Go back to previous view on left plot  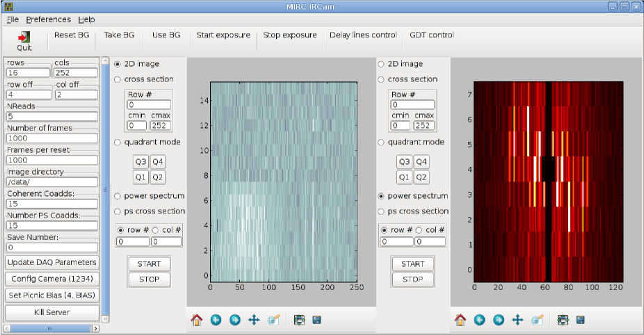coord(216,320)
